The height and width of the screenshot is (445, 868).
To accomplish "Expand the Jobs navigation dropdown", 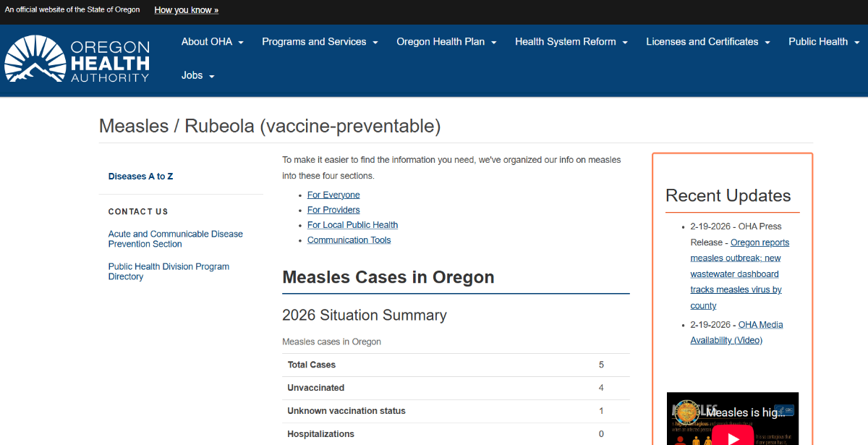I will click(x=197, y=75).
